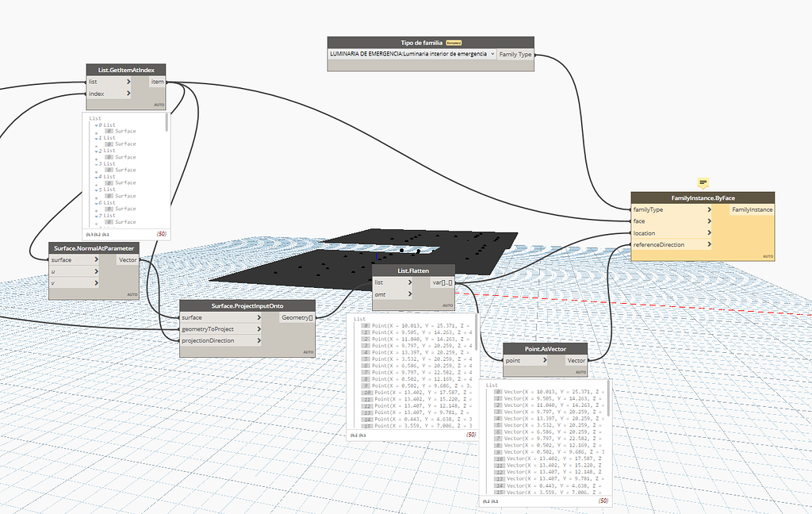Viewport: 812px width, 514px height.
Task: Select the Vector output port on Point.AsVector
Action: point(576,360)
